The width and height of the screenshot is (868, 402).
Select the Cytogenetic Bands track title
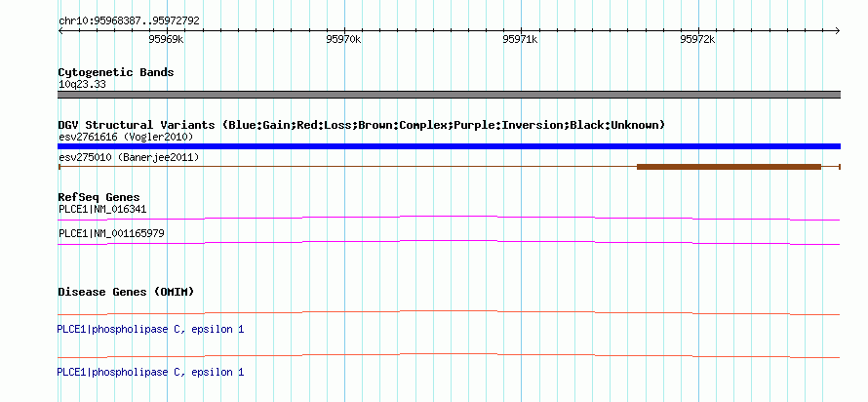116,72
